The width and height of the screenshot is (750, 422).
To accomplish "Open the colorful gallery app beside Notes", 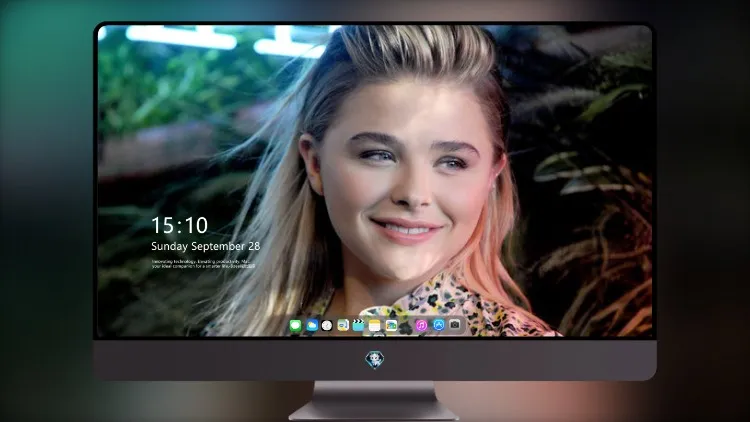I will click(x=391, y=326).
